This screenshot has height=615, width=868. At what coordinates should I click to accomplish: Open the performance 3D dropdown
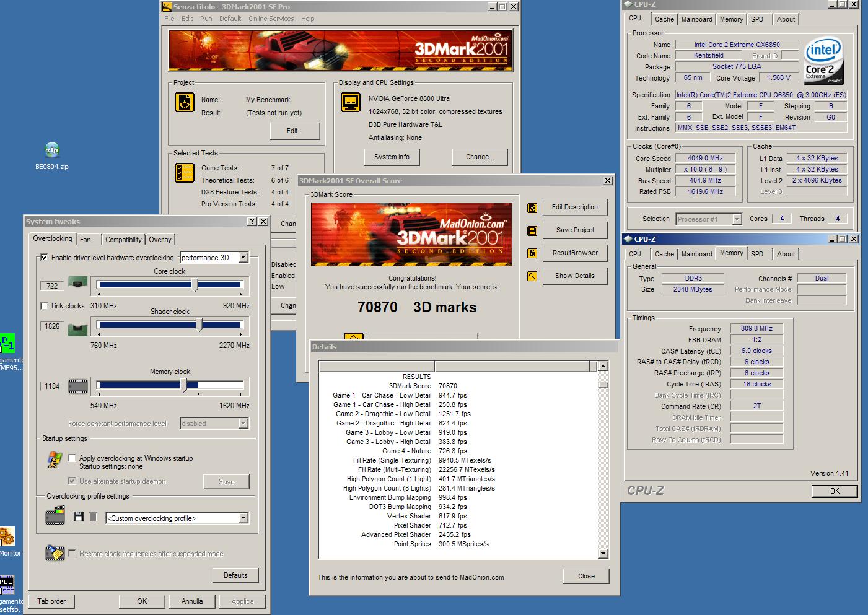tap(243, 258)
